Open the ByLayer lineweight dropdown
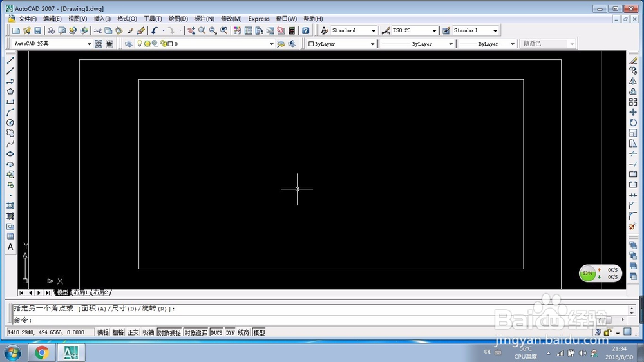 click(x=512, y=44)
